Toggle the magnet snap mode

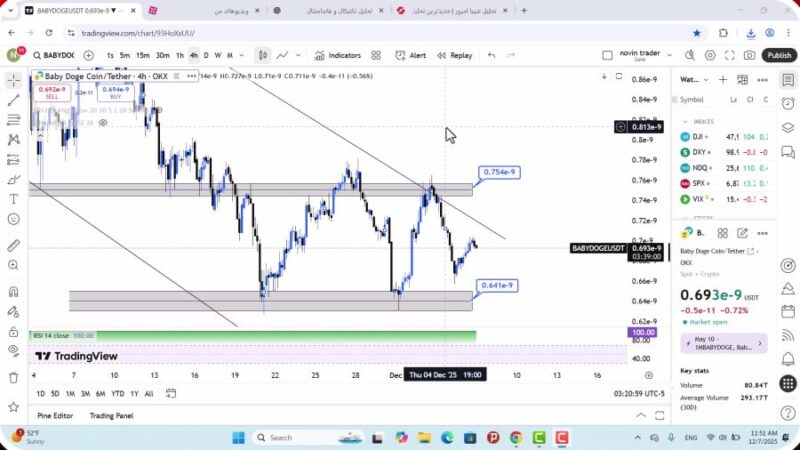coord(13,291)
